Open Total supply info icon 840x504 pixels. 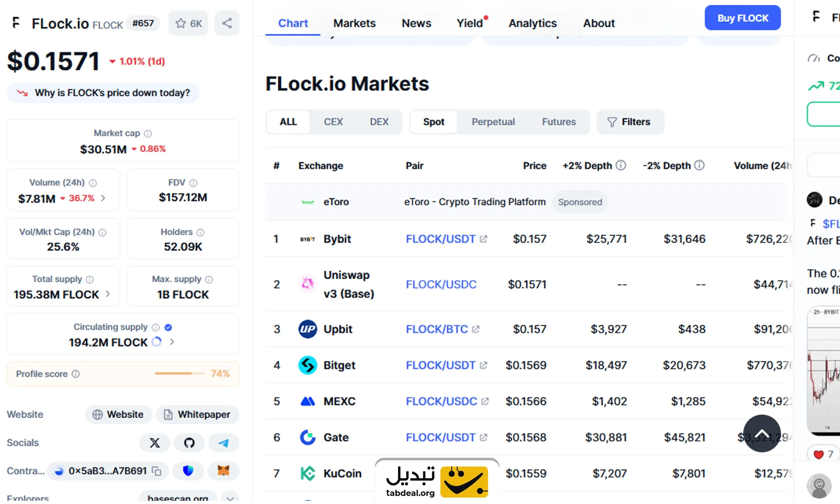click(x=90, y=280)
